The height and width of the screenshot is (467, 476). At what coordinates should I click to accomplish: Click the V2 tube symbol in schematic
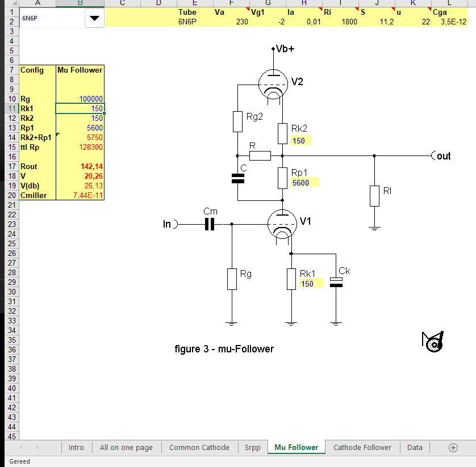(x=273, y=84)
